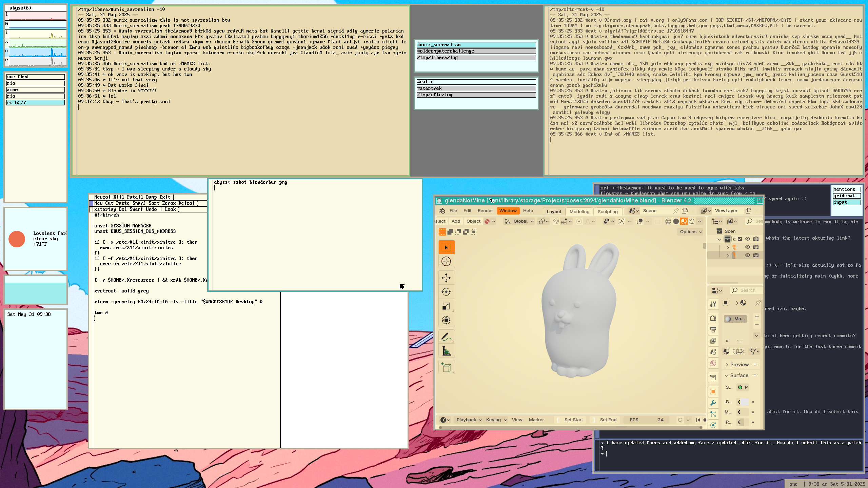The image size is (868, 488).
Task: Select the Transform tool in Blender toolbar
Action: coord(446,320)
